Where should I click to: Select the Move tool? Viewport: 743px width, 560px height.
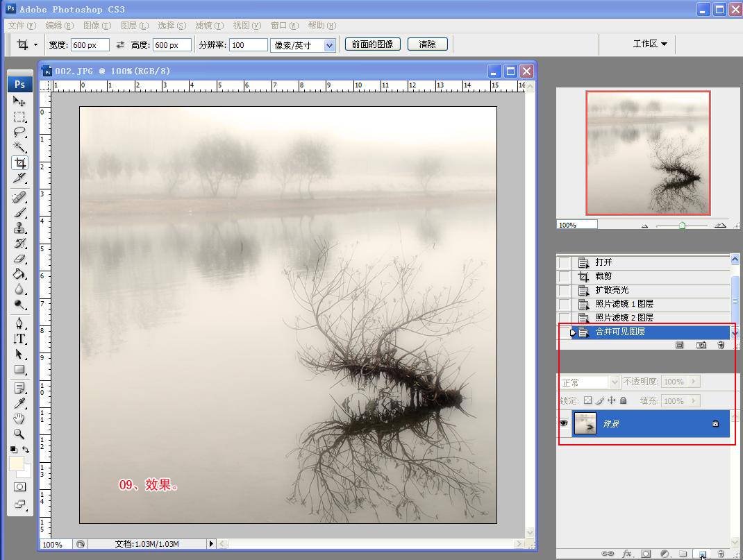pos(19,101)
